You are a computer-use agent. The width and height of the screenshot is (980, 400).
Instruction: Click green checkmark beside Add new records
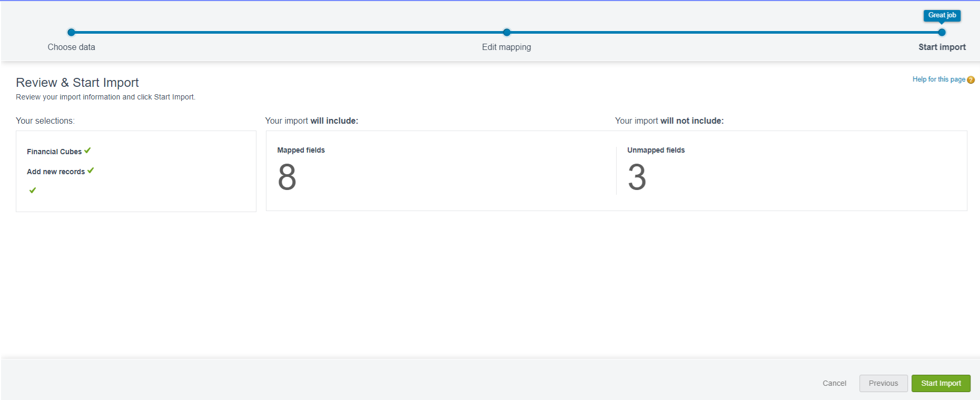click(91, 171)
